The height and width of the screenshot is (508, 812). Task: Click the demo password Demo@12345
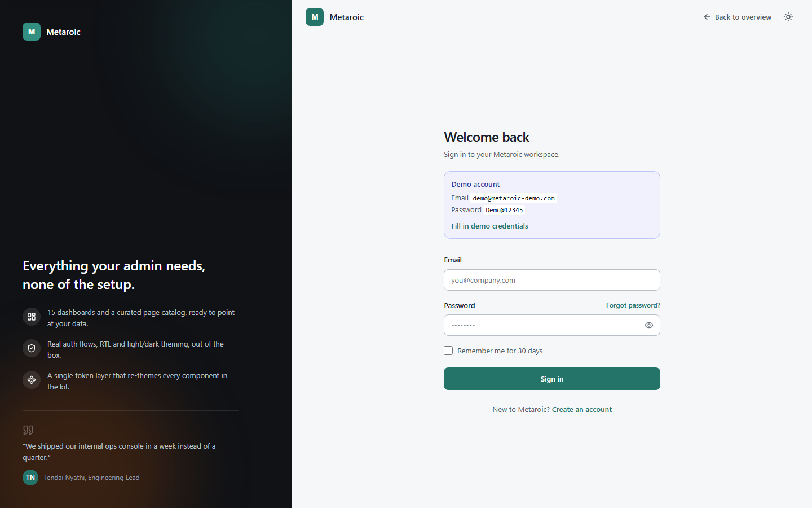click(504, 210)
